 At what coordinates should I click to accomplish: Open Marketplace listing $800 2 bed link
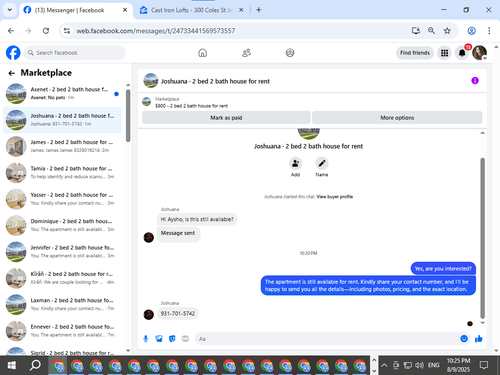coord(191,106)
